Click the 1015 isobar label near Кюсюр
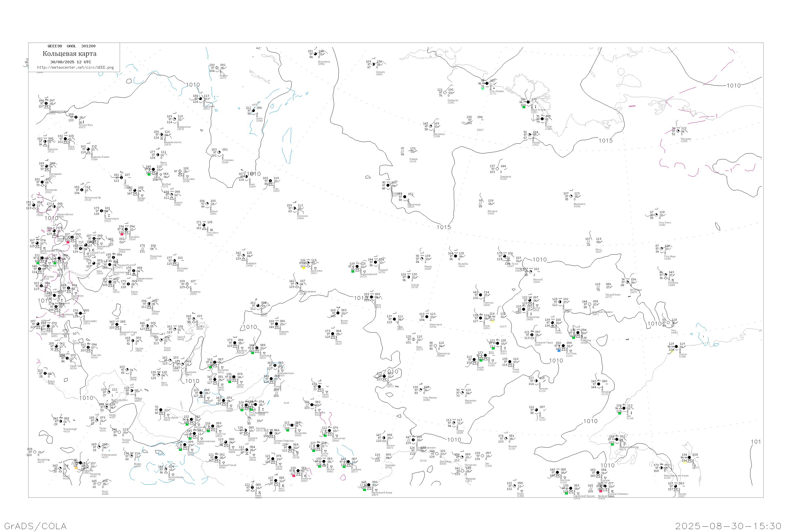The image size is (798, 532). click(x=606, y=140)
